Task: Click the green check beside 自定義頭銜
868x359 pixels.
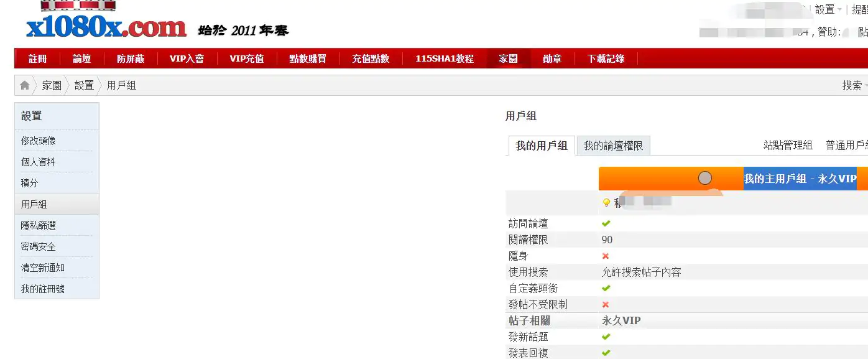Action: pyautogui.click(x=606, y=288)
